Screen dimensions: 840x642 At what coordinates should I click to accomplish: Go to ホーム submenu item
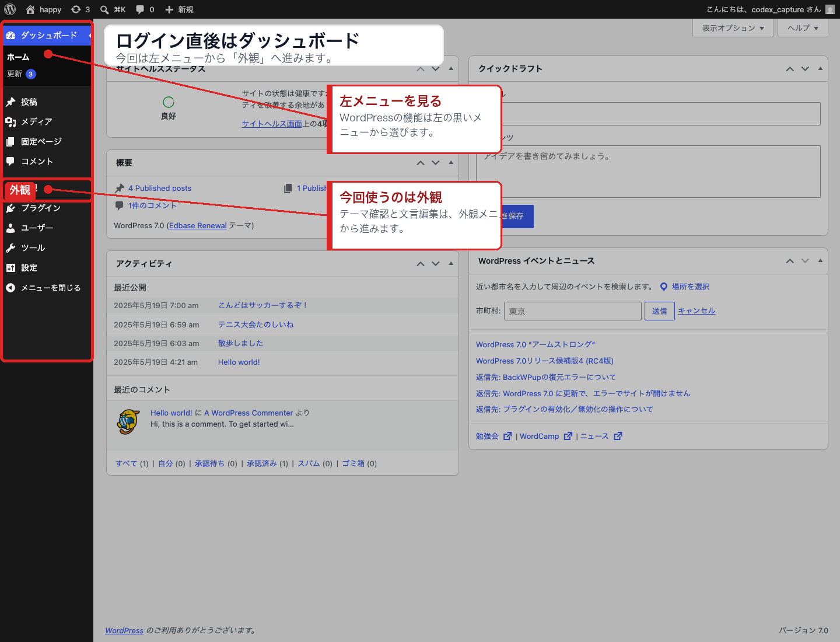pyautogui.click(x=18, y=57)
